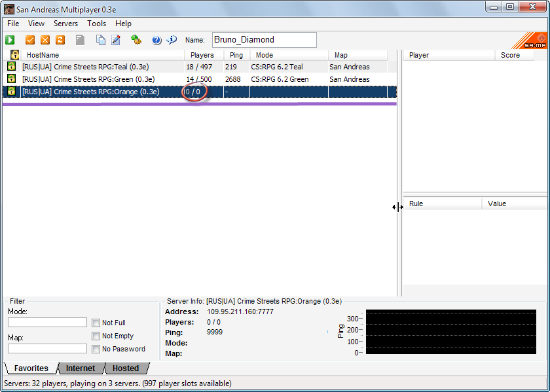Switch to the Internet tab
Image resolution: width=550 pixels, height=392 pixels.
pos(81,368)
